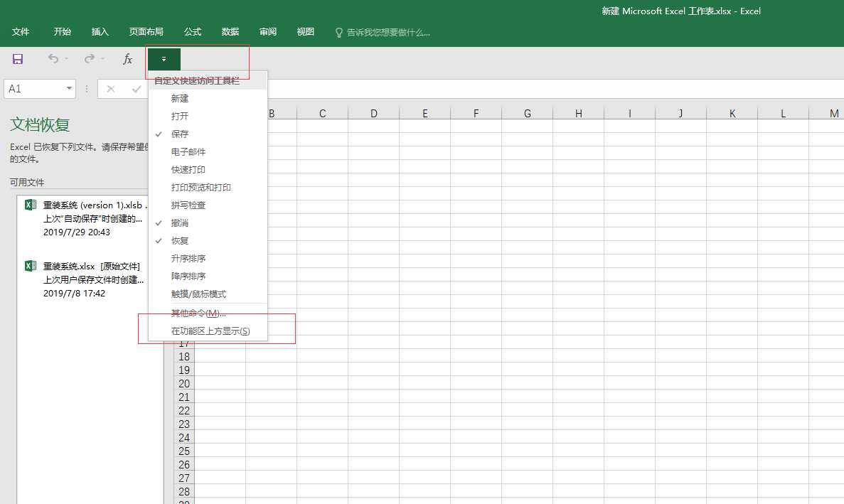
Task: Enable 拼写检查 in the customize menu
Action: (x=208, y=205)
